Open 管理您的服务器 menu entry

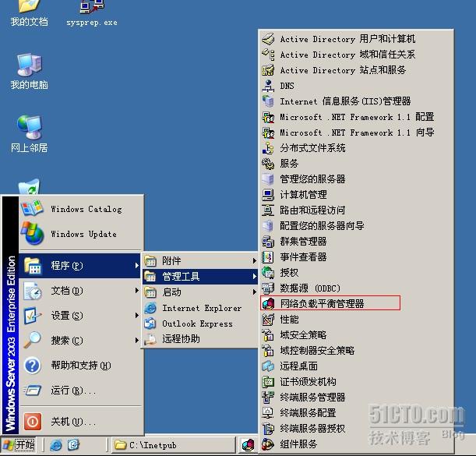[x=356, y=179]
